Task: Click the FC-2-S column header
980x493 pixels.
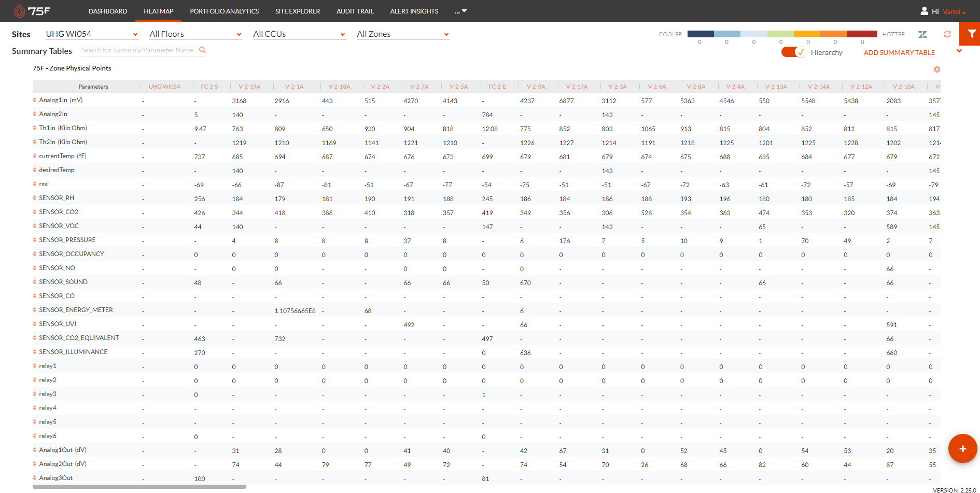Action: click(x=209, y=87)
